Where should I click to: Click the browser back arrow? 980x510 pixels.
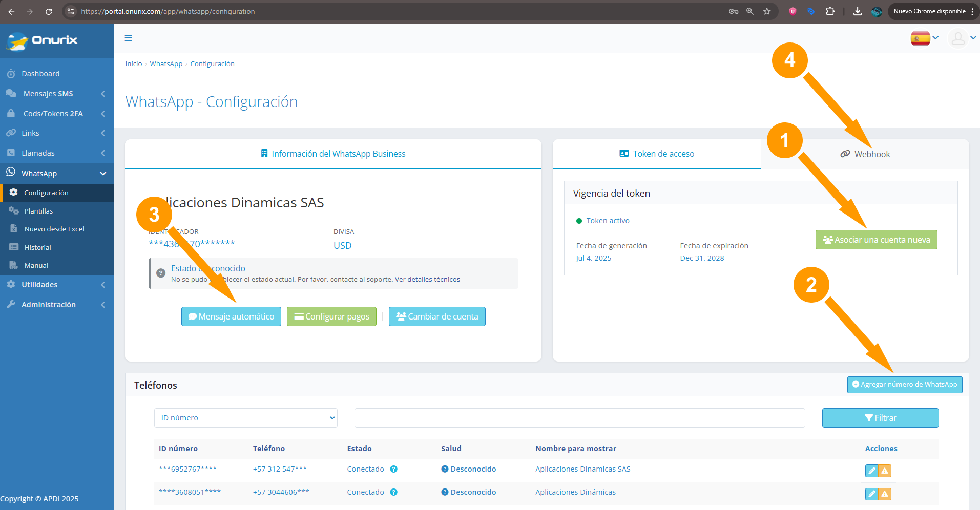[11, 11]
